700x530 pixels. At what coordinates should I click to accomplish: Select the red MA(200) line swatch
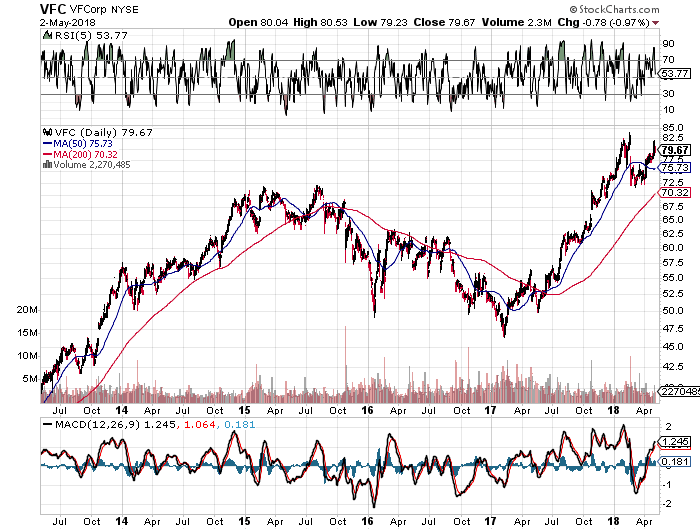click(x=47, y=154)
